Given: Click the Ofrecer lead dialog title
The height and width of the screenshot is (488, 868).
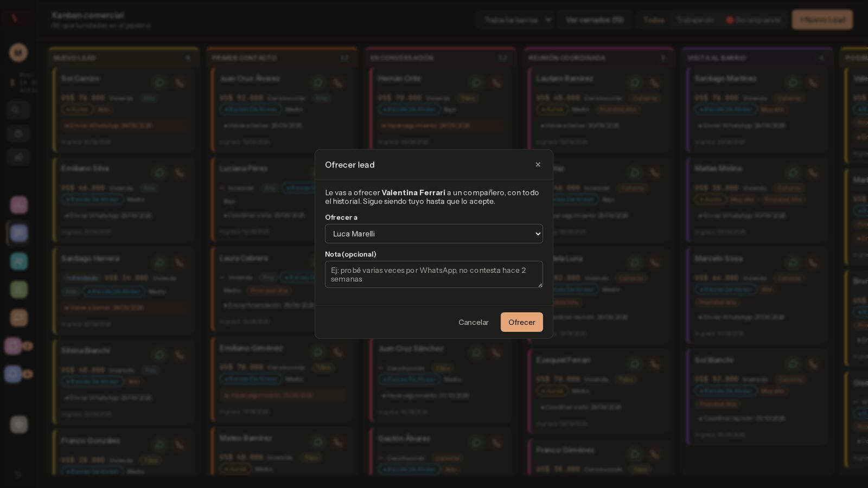Looking at the screenshot, I should tap(349, 165).
